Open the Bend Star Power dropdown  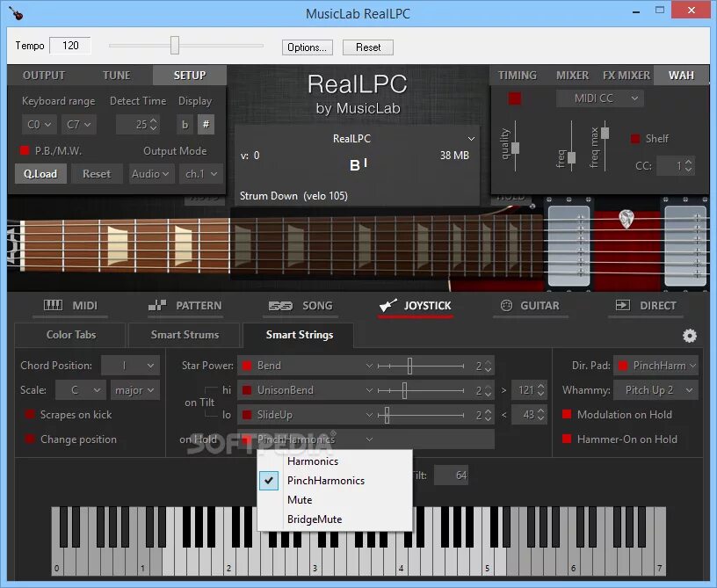point(369,366)
